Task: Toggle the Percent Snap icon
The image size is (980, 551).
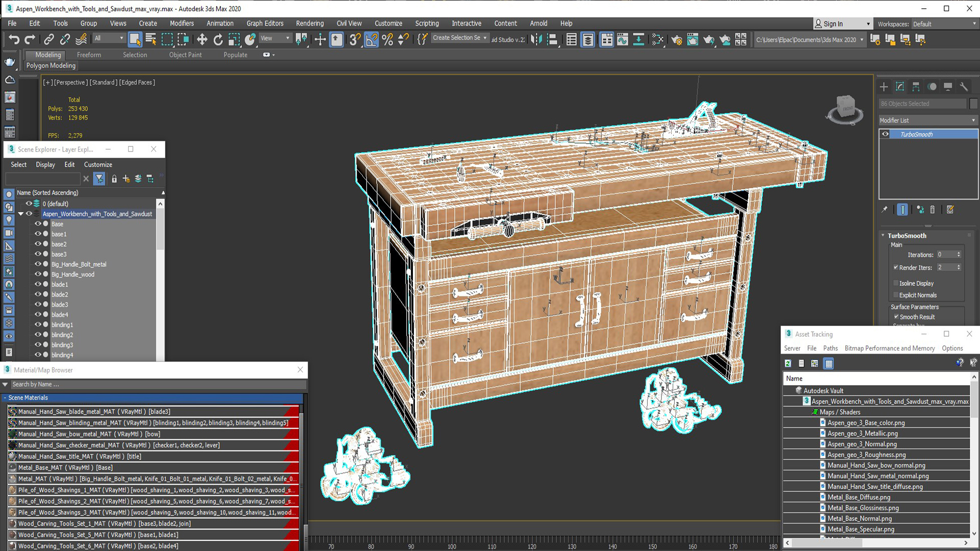Action: click(x=387, y=39)
